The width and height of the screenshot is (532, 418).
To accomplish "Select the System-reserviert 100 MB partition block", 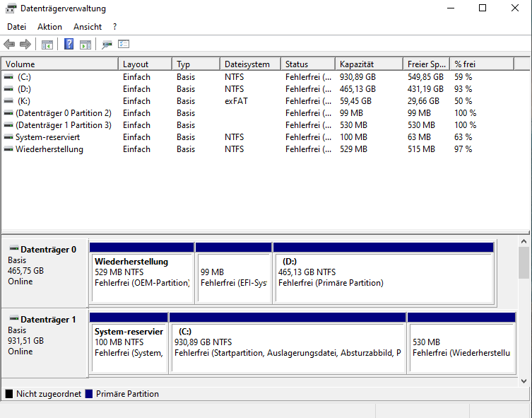I will tap(129, 343).
